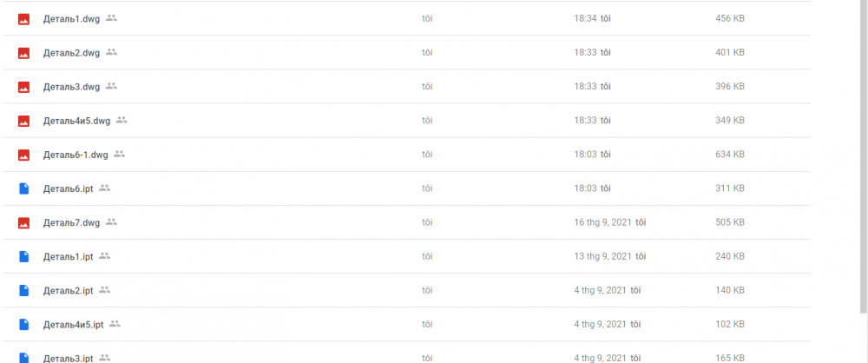Select the Деталь3.ipt file name

[68, 358]
